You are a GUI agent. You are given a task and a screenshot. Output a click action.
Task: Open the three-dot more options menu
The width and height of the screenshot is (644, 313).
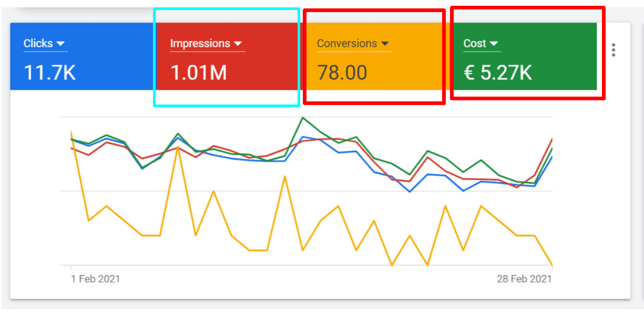613,50
